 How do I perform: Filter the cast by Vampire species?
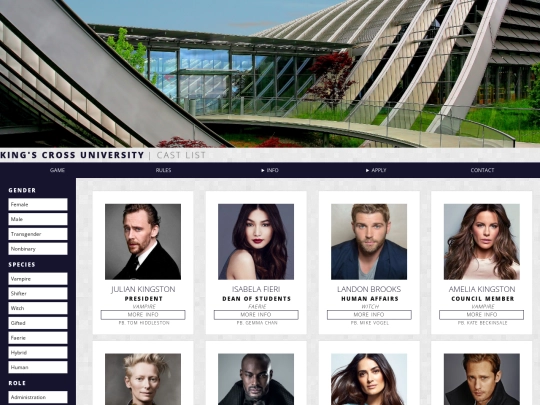pos(38,279)
